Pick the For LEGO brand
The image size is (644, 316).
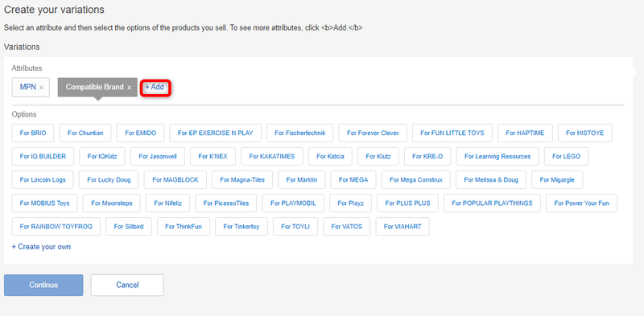click(567, 156)
